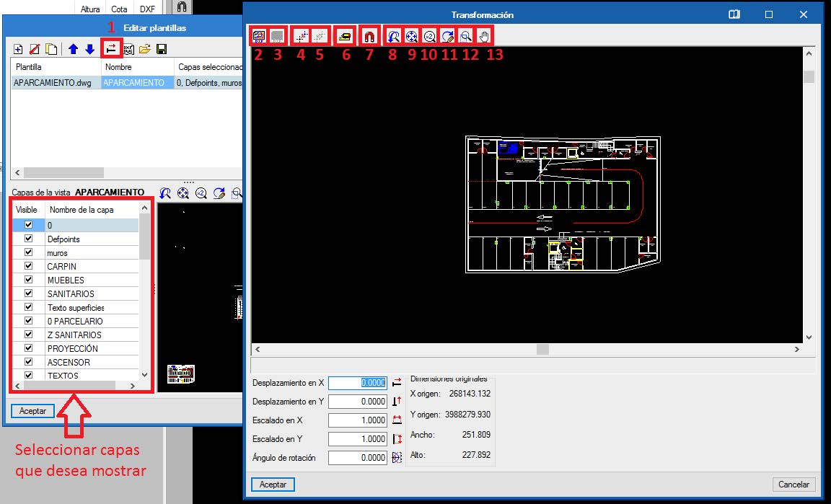Screen dimensions: 831x504
Task: Click Cancelar in the Transformación dialog
Action: click(794, 485)
